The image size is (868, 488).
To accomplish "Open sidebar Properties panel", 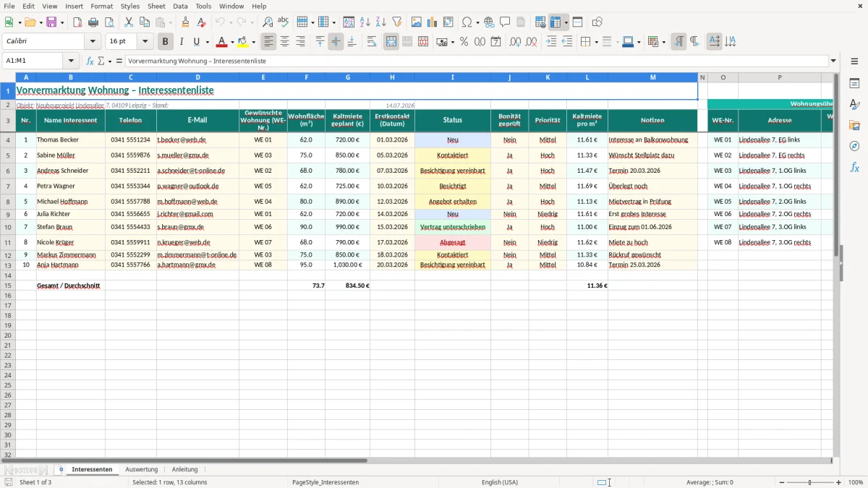I will point(854,83).
